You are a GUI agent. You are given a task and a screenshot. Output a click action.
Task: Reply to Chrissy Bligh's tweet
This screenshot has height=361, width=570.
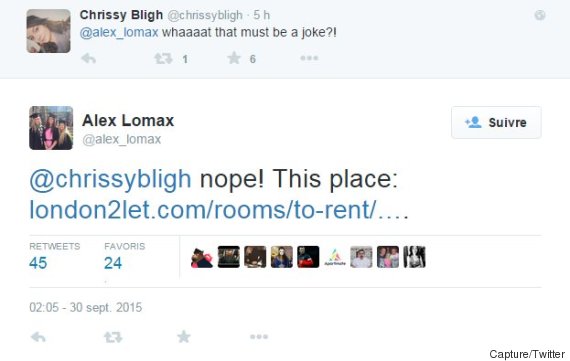click(x=88, y=58)
